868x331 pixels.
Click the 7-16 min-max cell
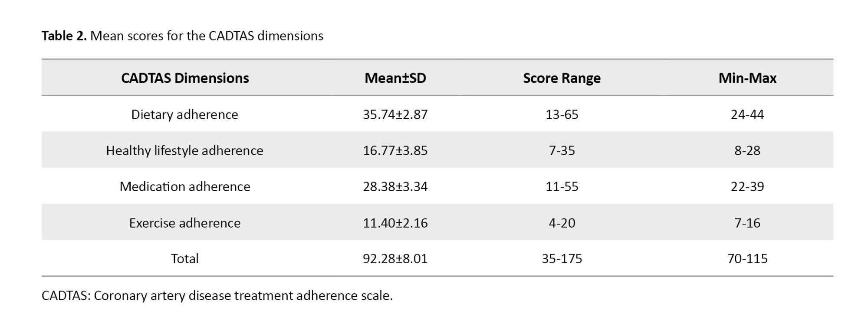click(747, 223)
